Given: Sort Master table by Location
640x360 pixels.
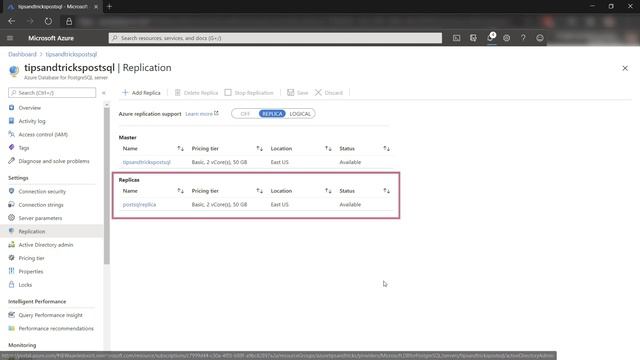Looking at the screenshot, I should pos(328,149).
